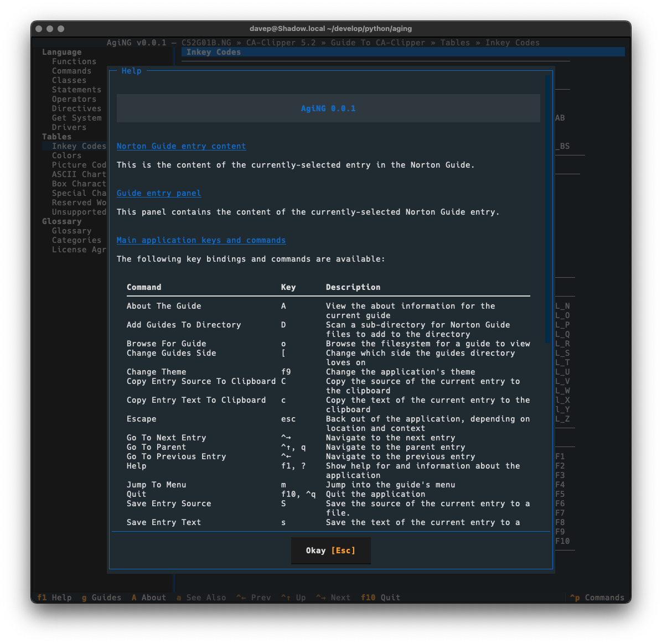Select Operators in the guide menu
Screen dimensions: 662x644
pyautogui.click(x=74, y=99)
